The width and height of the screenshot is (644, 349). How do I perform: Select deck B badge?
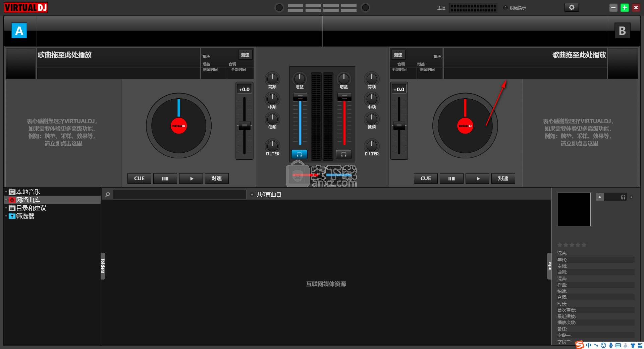(x=622, y=31)
